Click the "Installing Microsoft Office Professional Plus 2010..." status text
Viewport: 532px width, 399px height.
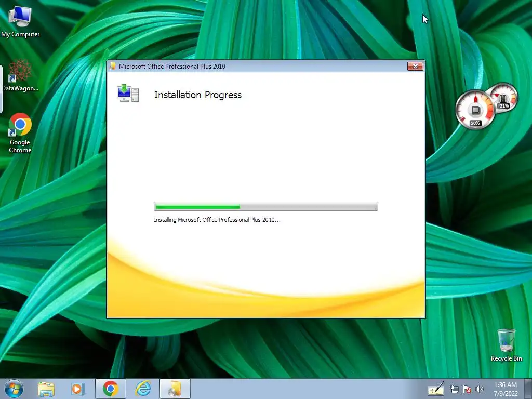click(217, 220)
